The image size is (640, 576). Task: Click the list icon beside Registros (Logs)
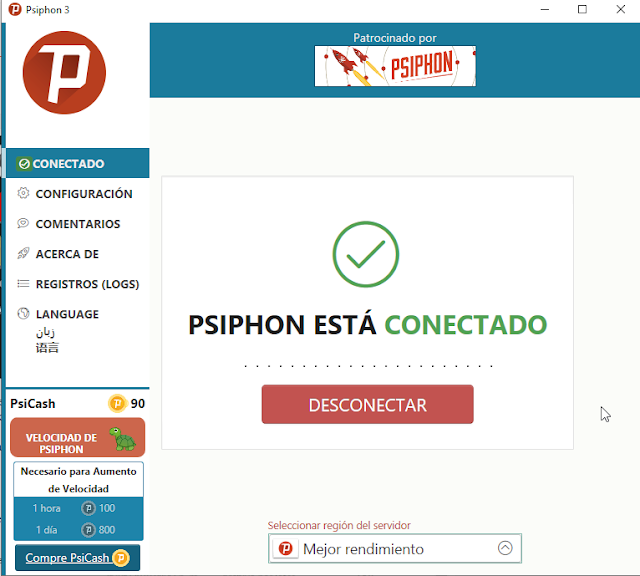23,283
